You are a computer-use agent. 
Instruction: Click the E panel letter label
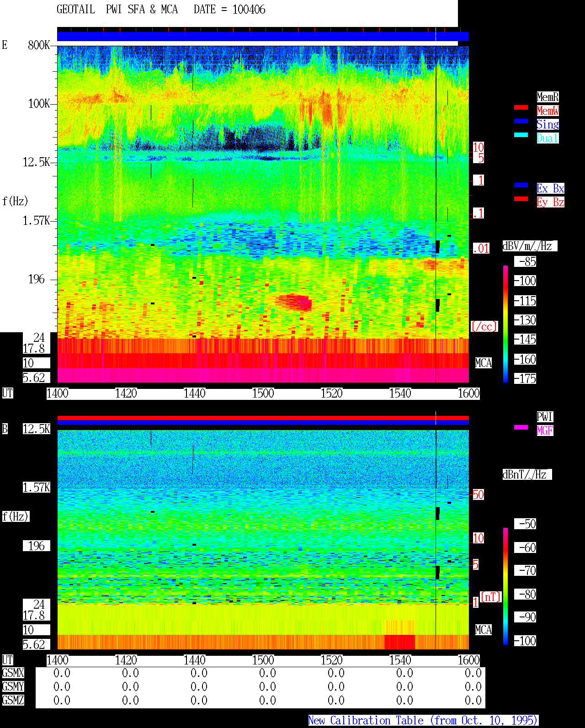click(5, 45)
